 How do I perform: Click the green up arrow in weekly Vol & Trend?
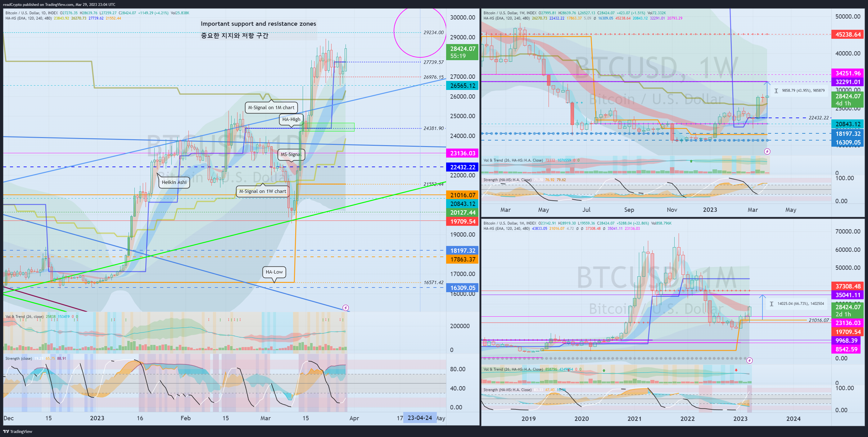click(691, 161)
